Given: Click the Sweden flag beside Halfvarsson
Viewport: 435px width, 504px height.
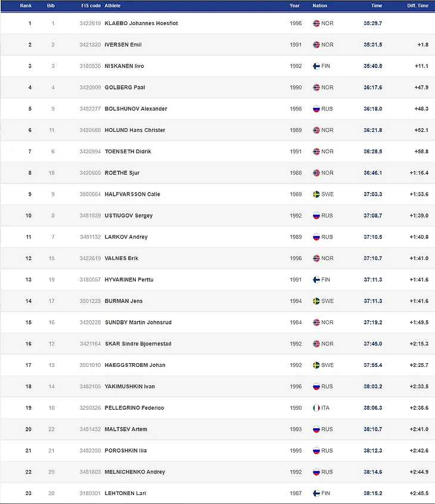Looking at the screenshot, I should tap(316, 194).
